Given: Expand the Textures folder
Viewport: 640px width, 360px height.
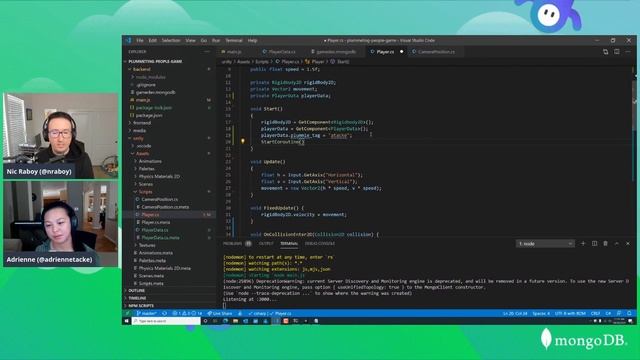Looking at the screenshot, I should coord(147,245).
